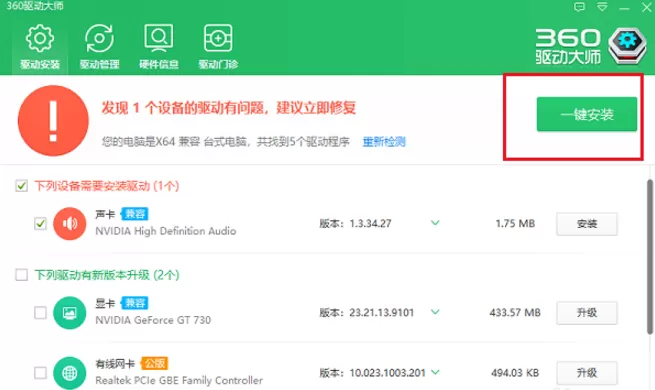
Task: Expand version dropdown for 23.21.13.9101
Action: pyautogui.click(x=435, y=312)
